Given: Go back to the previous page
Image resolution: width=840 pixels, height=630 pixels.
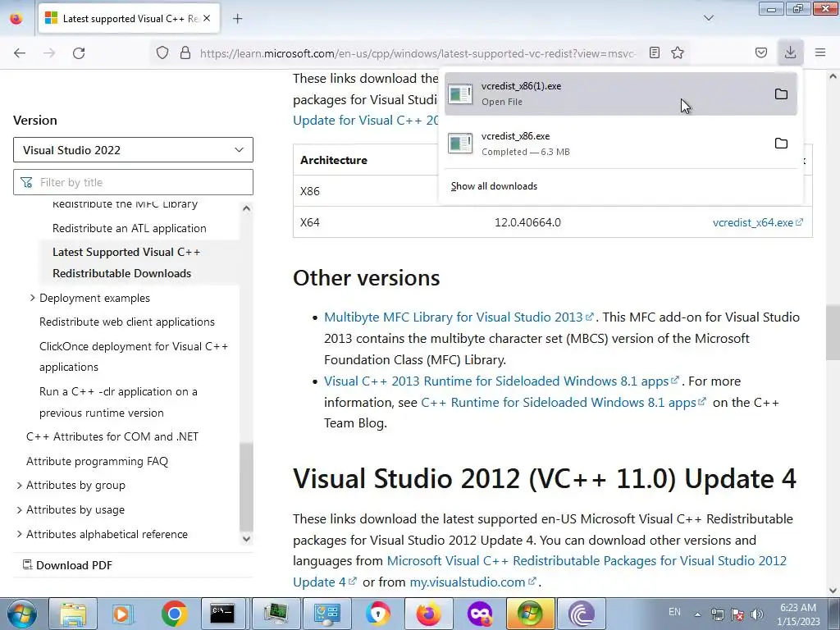Looking at the screenshot, I should tap(20, 53).
